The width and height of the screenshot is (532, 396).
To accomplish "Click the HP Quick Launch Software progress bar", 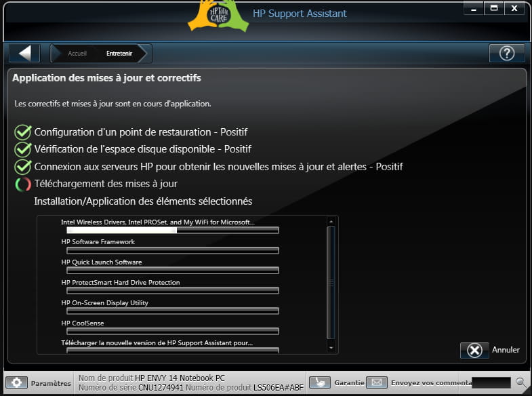I will [173, 271].
